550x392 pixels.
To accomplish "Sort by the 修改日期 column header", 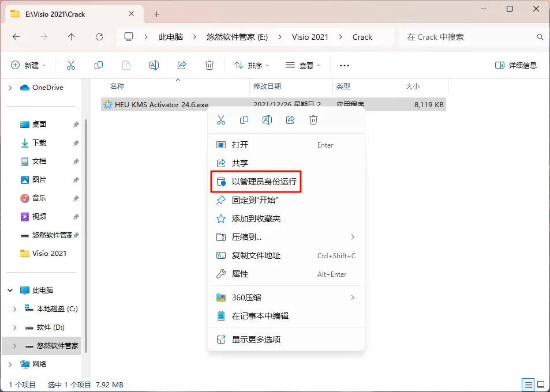I will [267, 86].
